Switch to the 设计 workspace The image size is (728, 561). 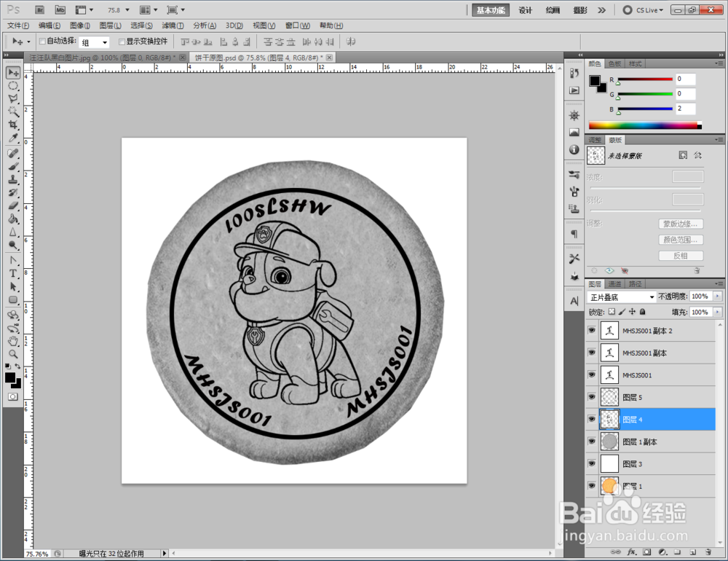(525, 10)
